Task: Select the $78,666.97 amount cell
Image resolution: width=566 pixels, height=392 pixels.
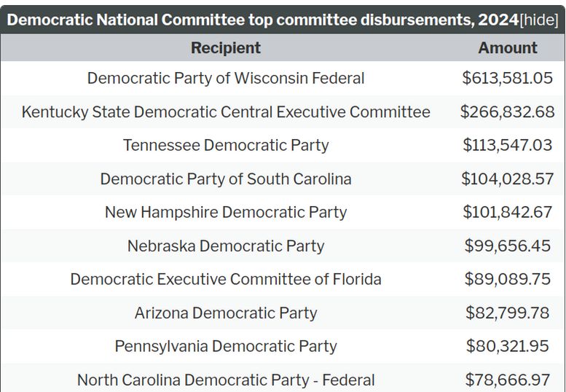Action: [508, 380]
